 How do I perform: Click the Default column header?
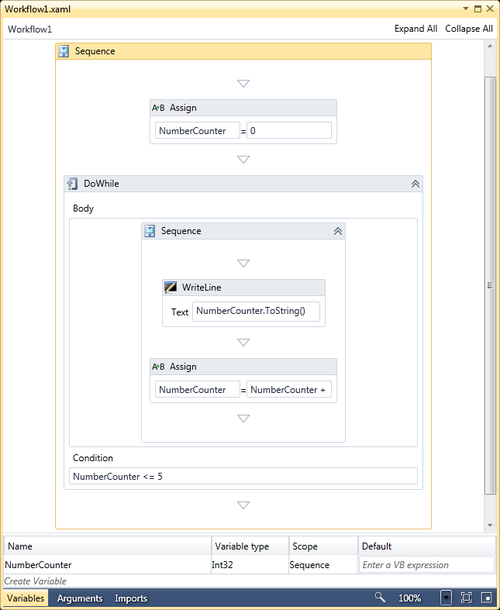pos(426,546)
